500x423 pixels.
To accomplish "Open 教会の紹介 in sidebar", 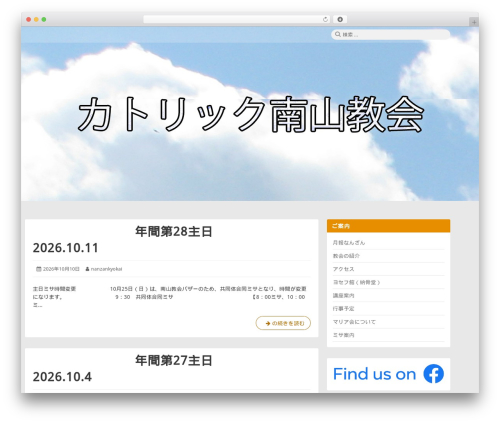I will pyautogui.click(x=346, y=256).
